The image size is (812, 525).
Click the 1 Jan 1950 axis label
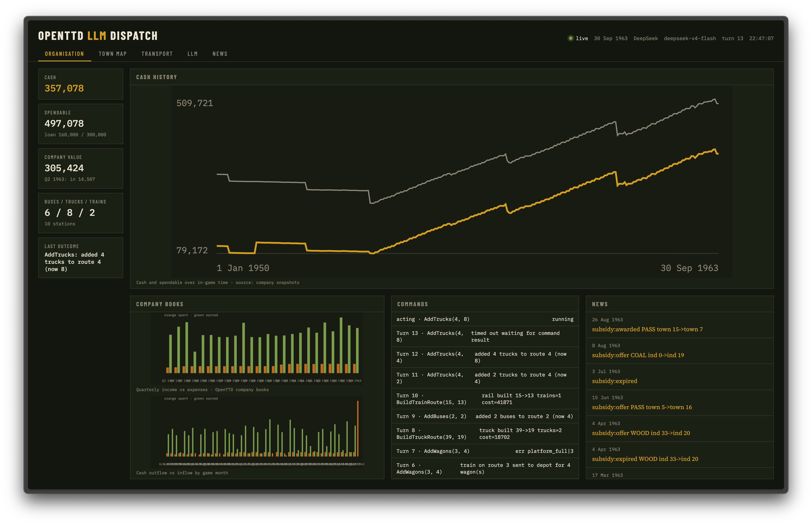click(x=243, y=268)
